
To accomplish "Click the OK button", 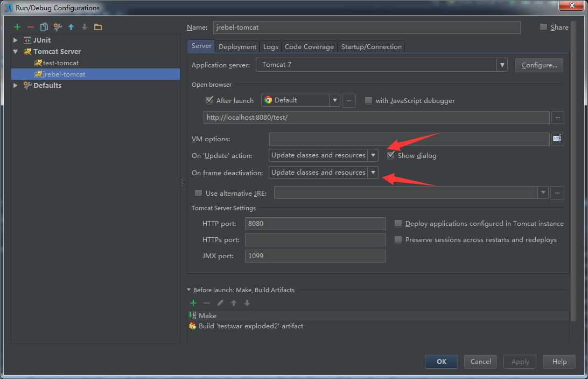I will (441, 361).
